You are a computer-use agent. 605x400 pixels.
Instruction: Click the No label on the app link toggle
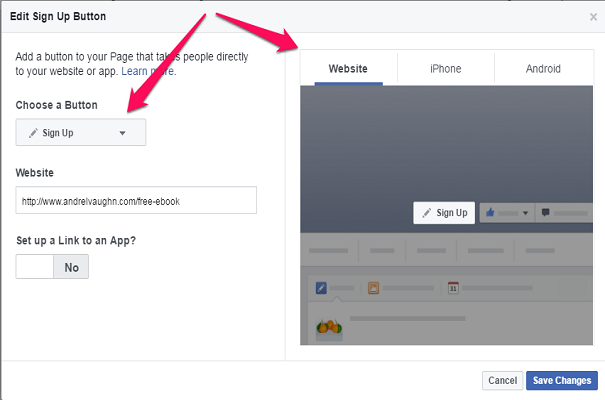(x=71, y=267)
